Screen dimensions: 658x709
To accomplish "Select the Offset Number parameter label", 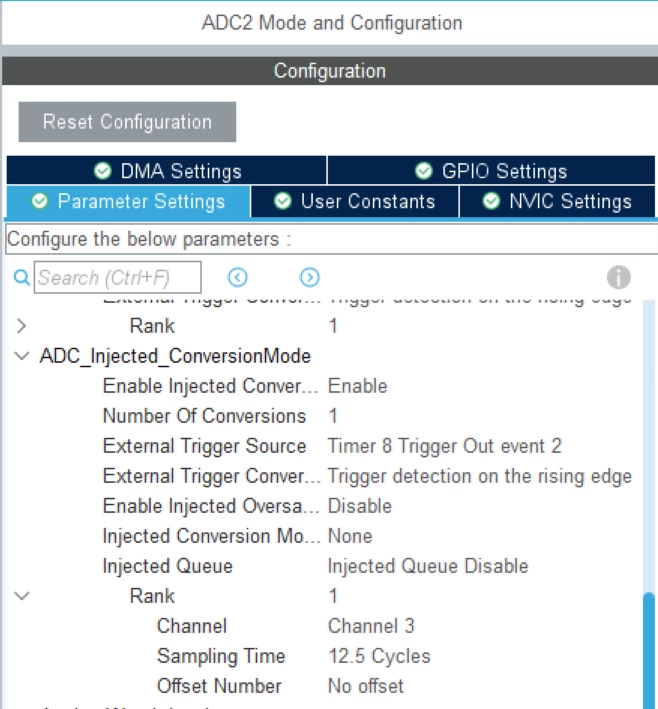I will pos(219,686).
